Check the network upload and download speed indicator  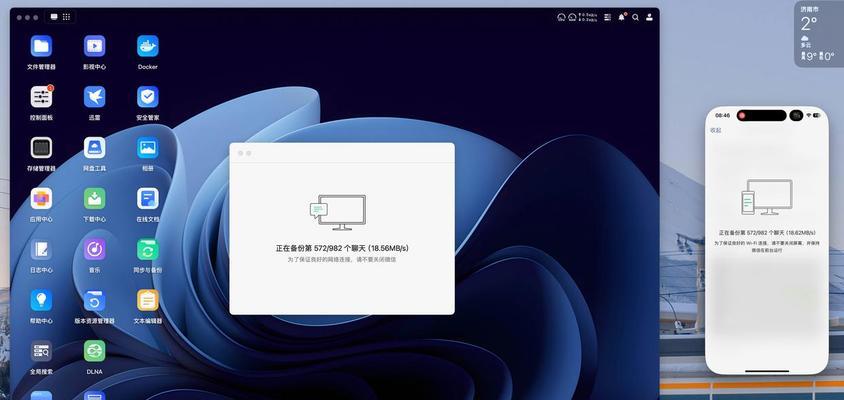tap(588, 17)
